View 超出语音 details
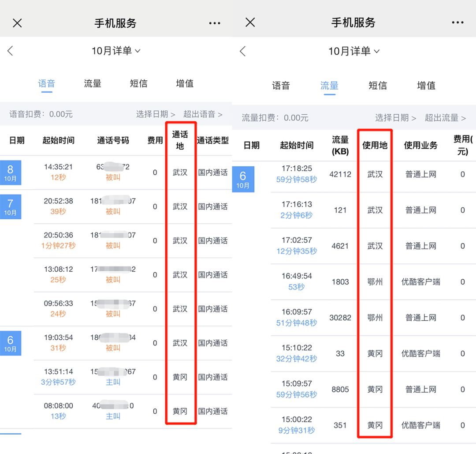This screenshot has width=476, height=454. click(x=202, y=113)
